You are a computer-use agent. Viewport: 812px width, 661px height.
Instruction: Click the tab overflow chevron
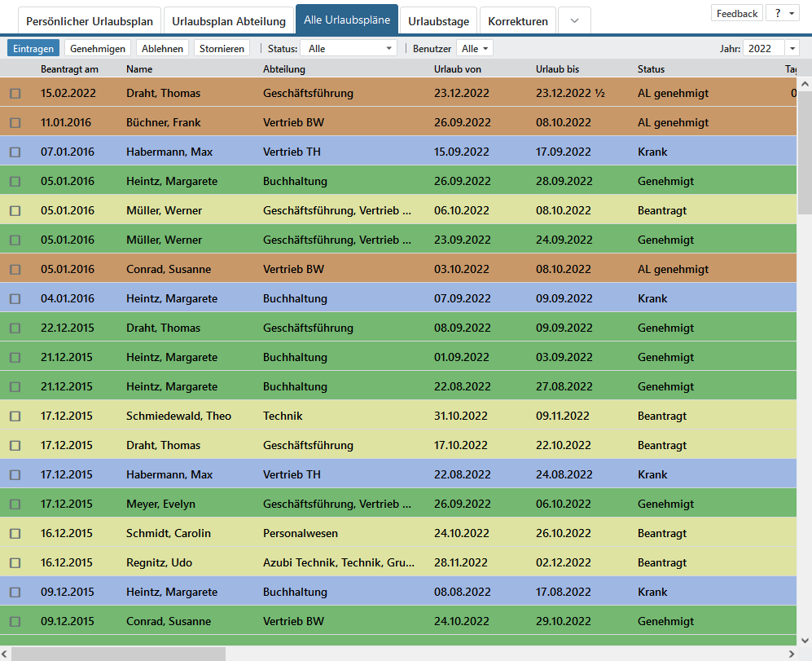pyautogui.click(x=574, y=21)
